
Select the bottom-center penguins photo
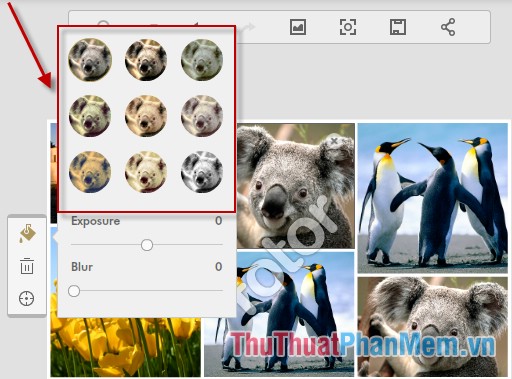coord(279,314)
